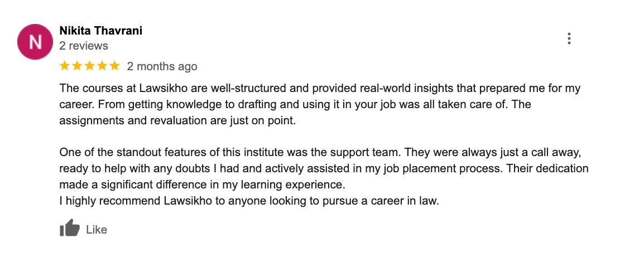Screen dimensions: 644x262
Task: Click the pink N profile avatar
Action: coord(35,42)
